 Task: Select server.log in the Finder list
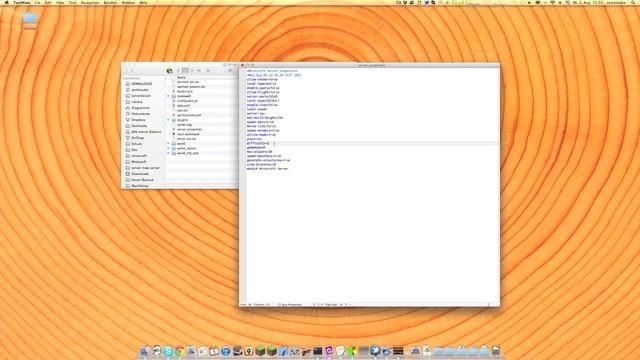coord(184,124)
